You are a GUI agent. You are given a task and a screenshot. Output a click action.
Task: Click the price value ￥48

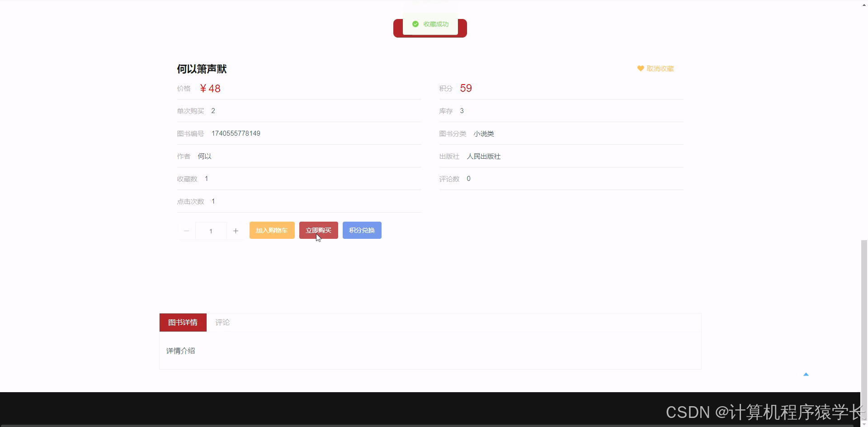click(210, 89)
